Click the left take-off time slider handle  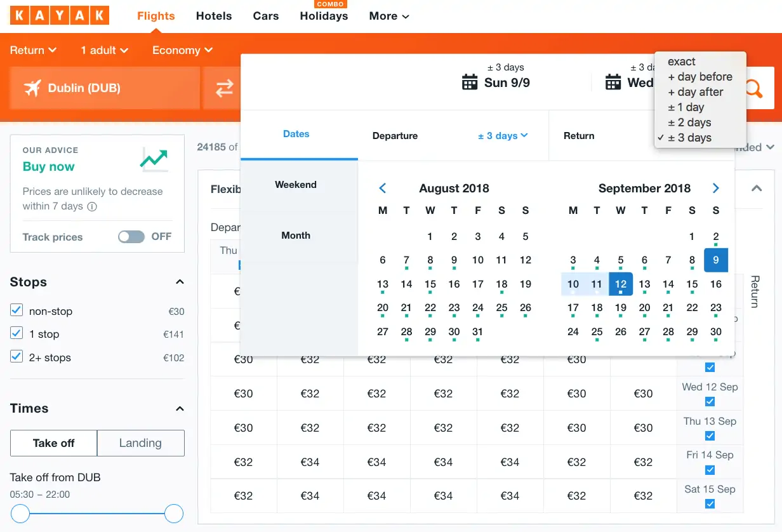20,514
